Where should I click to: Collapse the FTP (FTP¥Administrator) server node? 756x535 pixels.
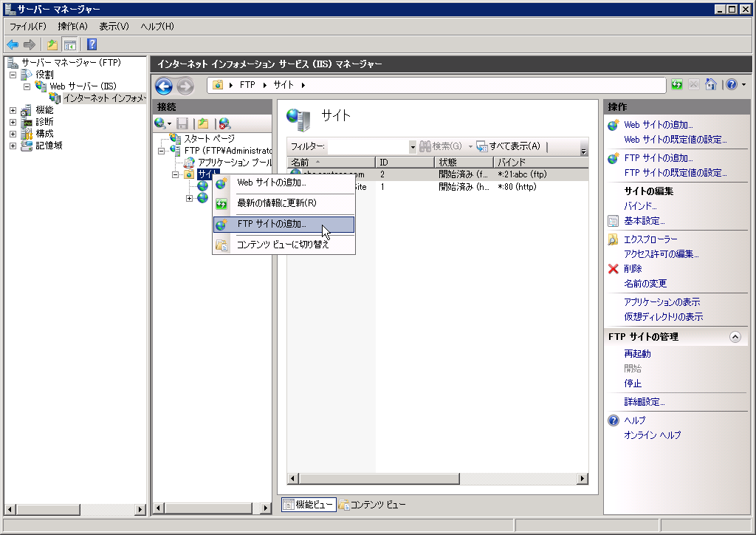(161, 151)
